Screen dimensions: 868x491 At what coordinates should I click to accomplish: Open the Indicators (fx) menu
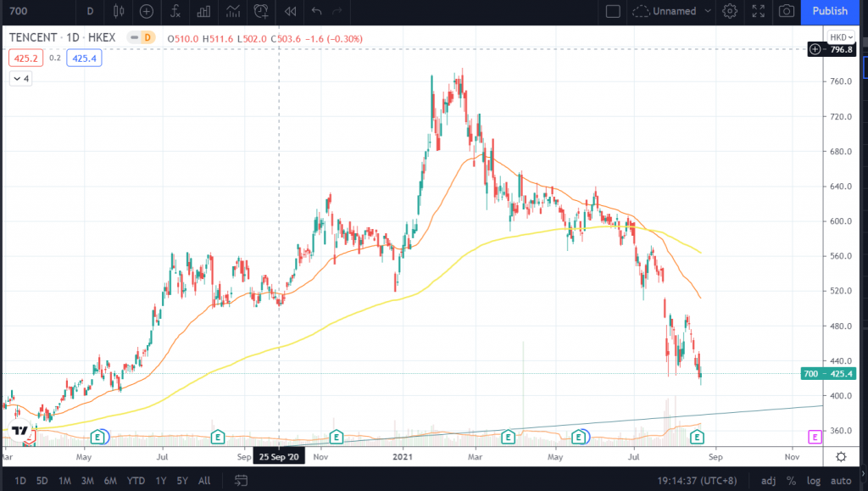(x=175, y=11)
